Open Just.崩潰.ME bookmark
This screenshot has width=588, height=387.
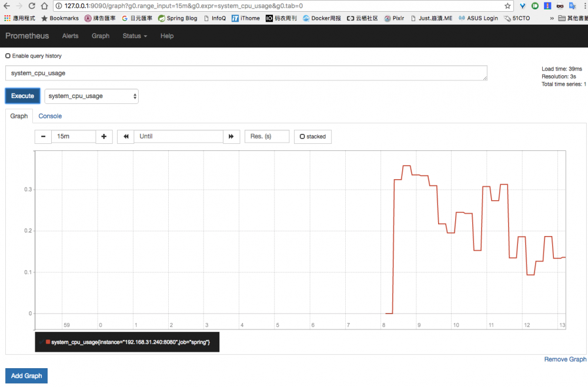(x=432, y=18)
